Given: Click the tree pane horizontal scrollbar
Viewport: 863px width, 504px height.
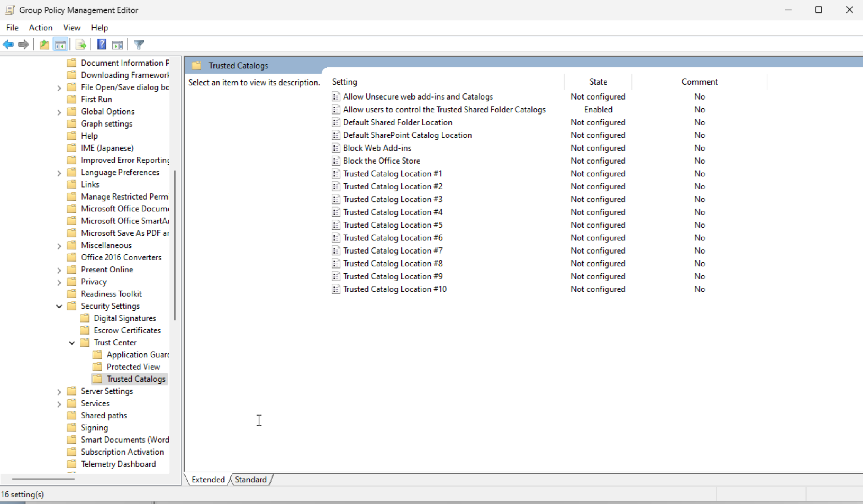Looking at the screenshot, I should coord(43,479).
